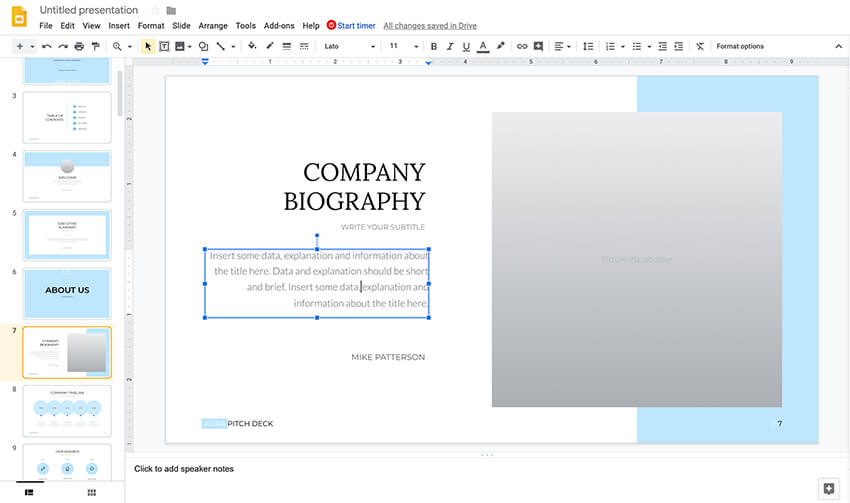Click the Insert link icon
This screenshot has height=503, width=850.
click(521, 46)
